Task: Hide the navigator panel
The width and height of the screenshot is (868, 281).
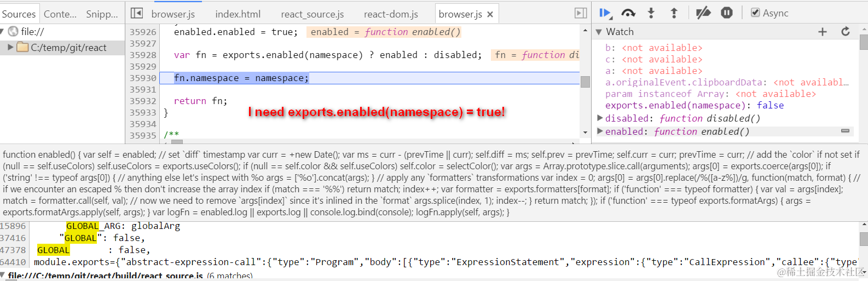Action: pos(137,13)
